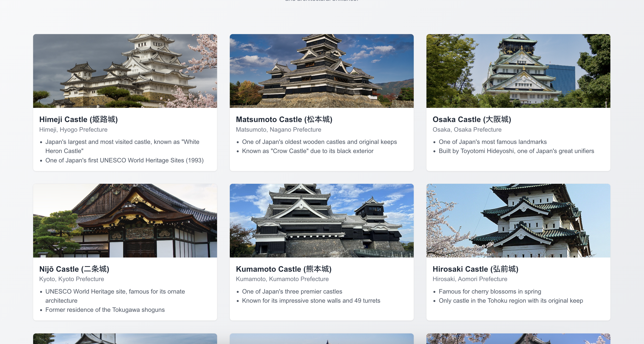The width and height of the screenshot is (644, 344).
Task: Click 'One of Japan's most famous landmarks'
Action: [492, 142]
